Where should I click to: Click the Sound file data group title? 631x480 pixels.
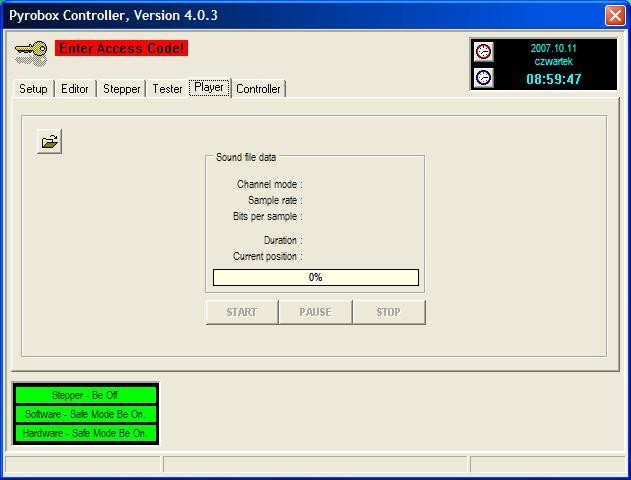coord(246,157)
